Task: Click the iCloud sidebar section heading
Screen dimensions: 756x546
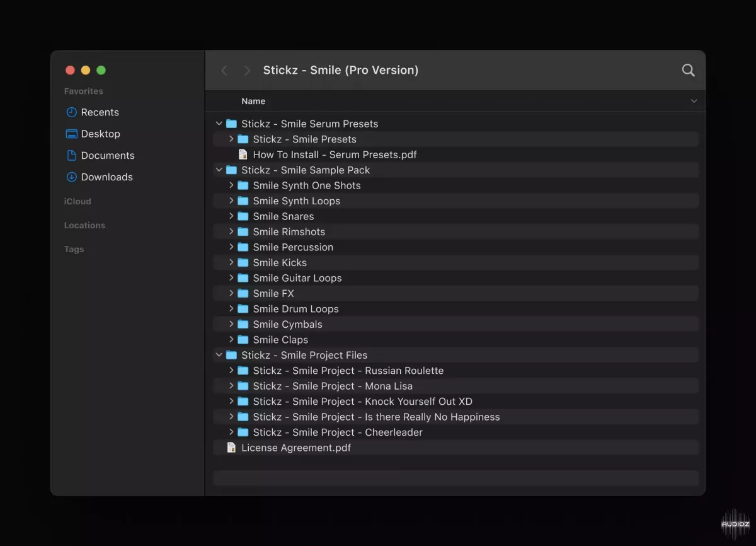Action: 77,201
